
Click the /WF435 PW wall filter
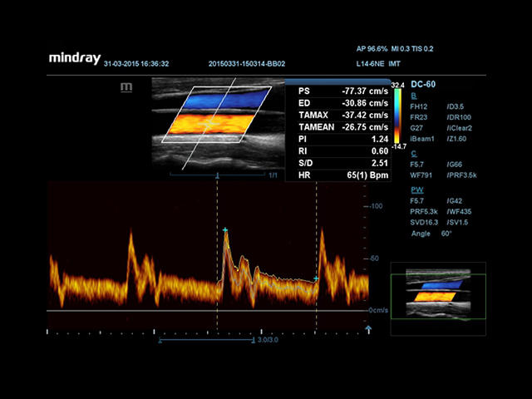tap(459, 212)
